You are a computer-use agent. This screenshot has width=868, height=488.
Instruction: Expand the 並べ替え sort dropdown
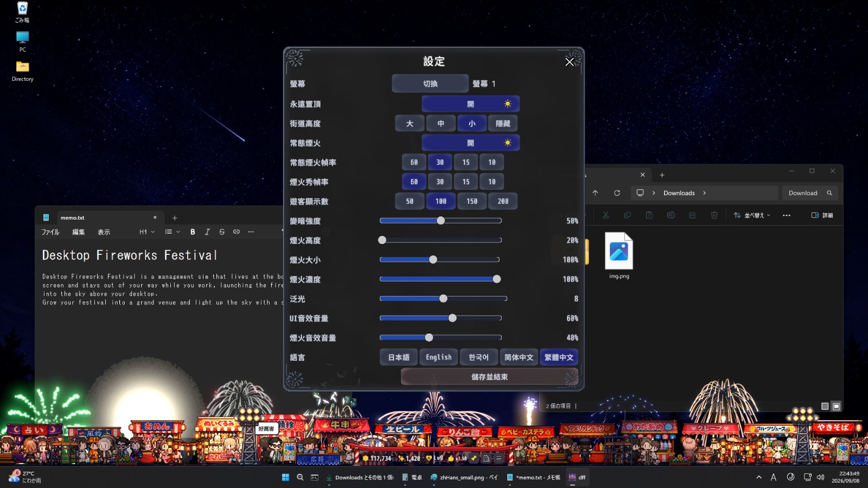click(x=752, y=215)
